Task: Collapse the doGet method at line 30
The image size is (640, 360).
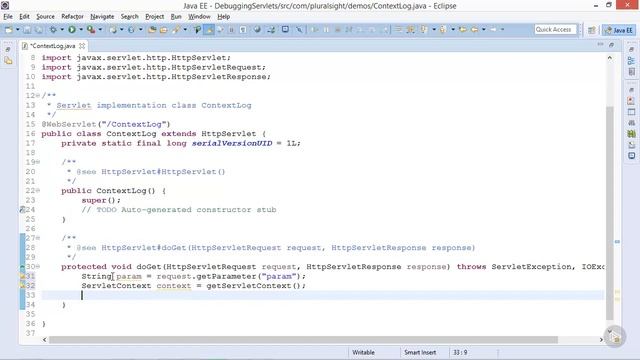Action: click(x=38, y=267)
